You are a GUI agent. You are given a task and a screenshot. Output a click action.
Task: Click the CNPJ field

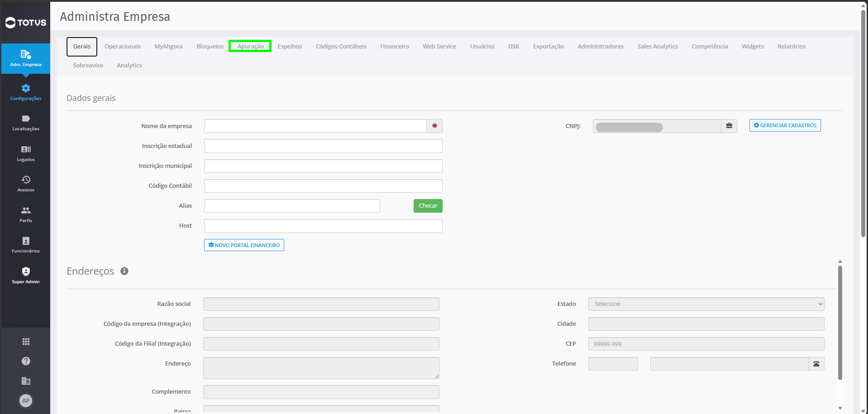point(657,126)
